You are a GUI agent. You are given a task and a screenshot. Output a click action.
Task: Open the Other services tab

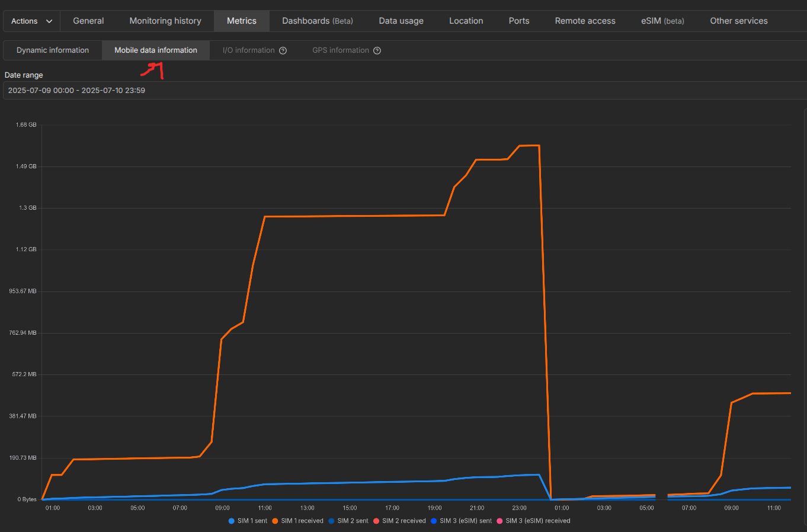(738, 21)
